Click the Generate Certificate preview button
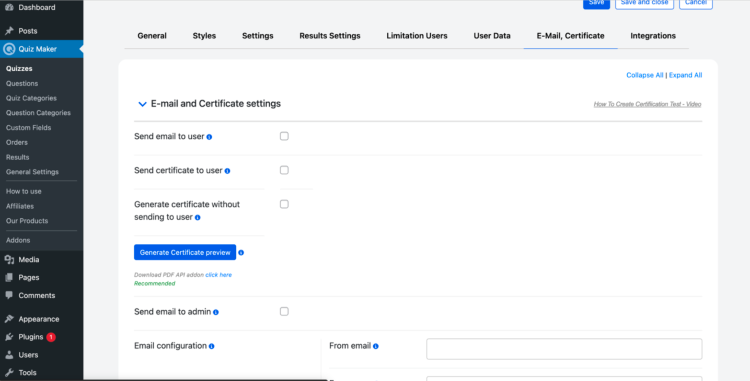Screen dimensions: 750x381 185,252
